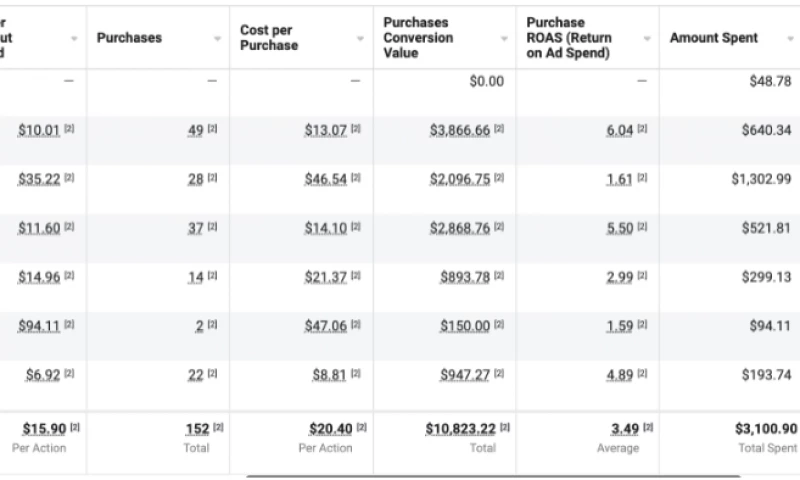
Task: Click the 5.50 ROAS value link
Action: [619, 228]
